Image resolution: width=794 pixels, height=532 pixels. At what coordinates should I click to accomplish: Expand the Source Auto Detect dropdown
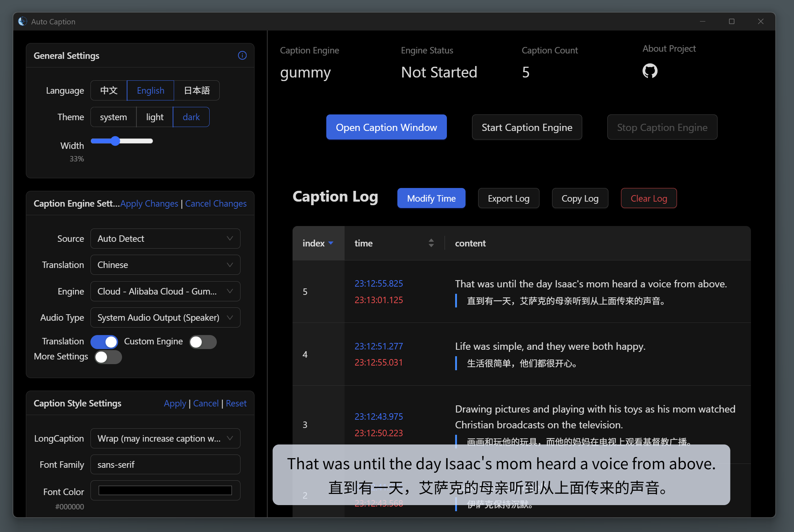click(x=165, y=239)
